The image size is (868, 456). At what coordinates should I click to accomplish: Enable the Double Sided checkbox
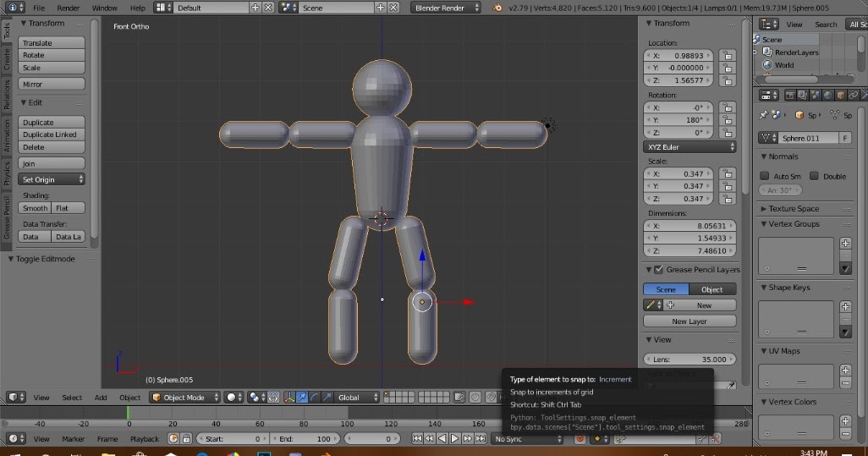pyautogui.click(x=814, y=176)
